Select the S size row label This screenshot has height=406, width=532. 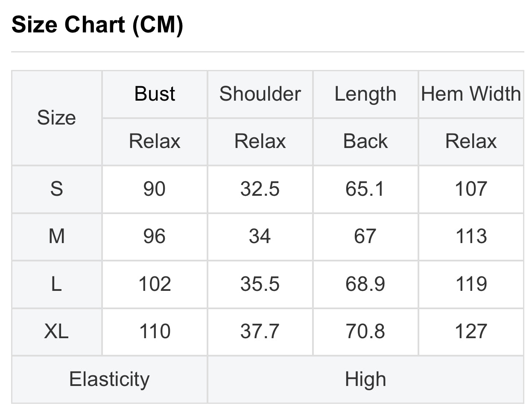pos(56,189)
